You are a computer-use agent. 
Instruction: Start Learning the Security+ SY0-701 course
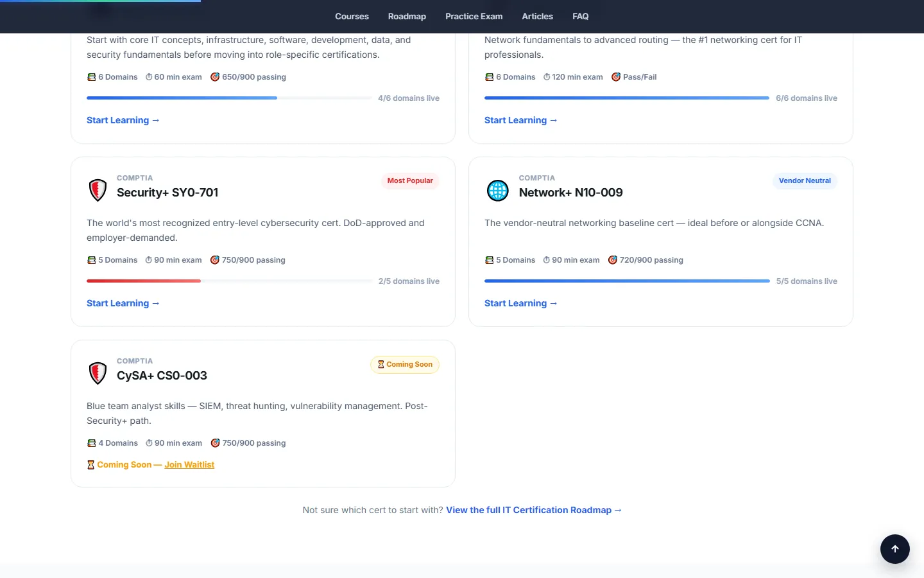[123, 303]
